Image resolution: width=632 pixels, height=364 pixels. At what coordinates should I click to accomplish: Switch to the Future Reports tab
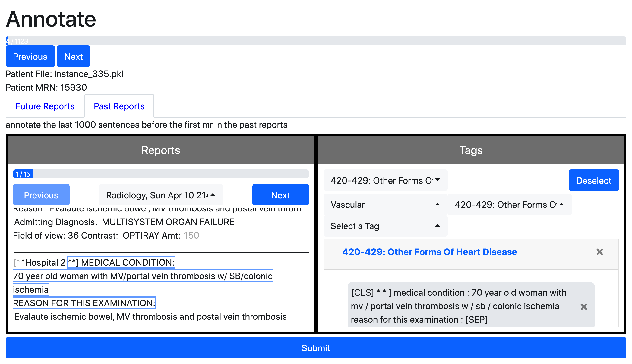pos(45,106)
